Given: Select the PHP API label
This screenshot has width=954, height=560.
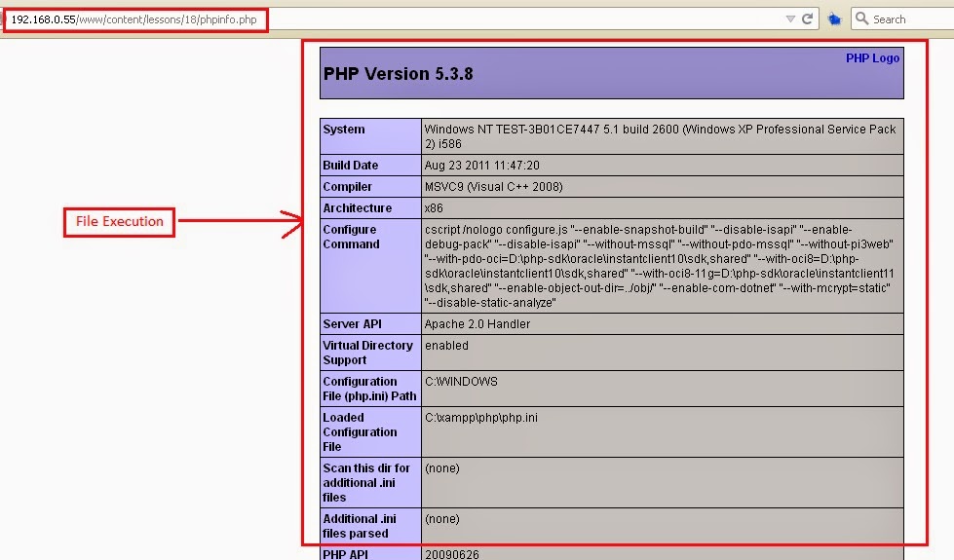Looking at the screenshot, I should click(345, 554).
